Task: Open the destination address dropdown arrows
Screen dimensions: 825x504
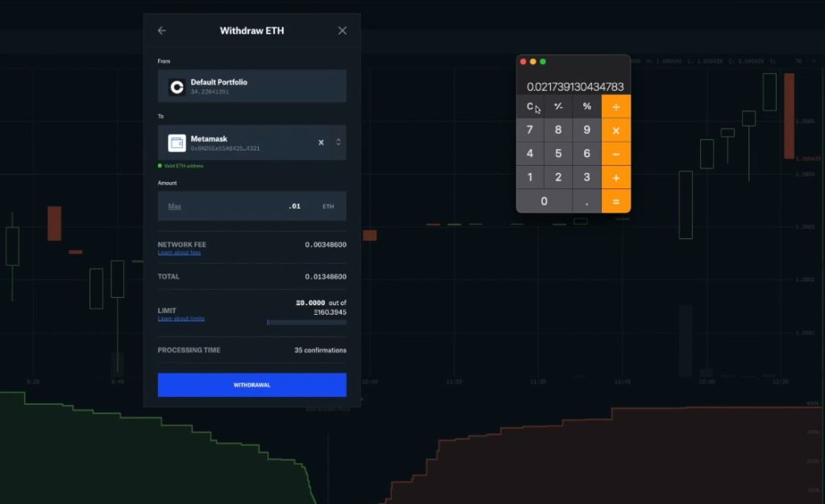Action: [338, 142]
